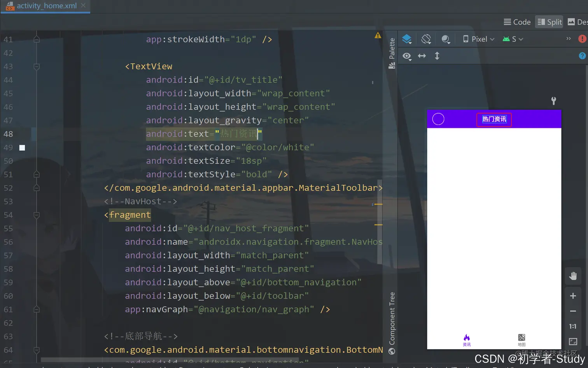The width and height of the screenshot is (588, 368).
Task: Click the @+id/nav_host_fragment value
Action: [x=246, y=229]
